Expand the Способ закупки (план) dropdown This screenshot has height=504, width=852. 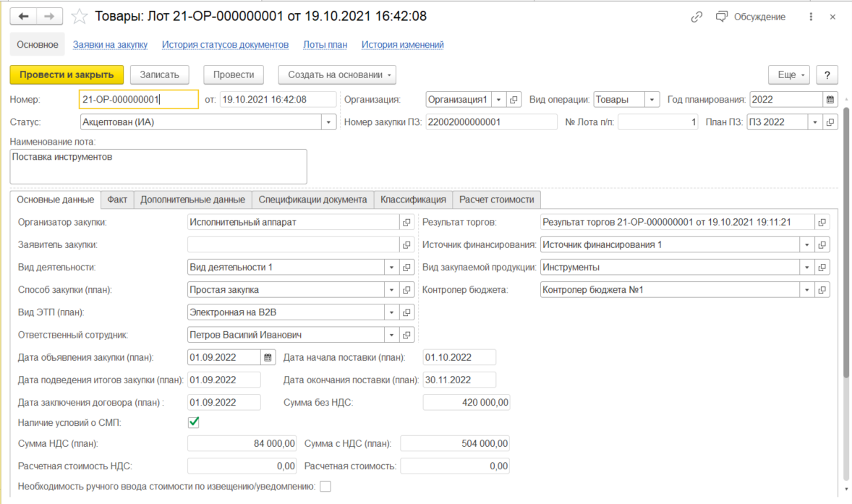[x=391, y=290]
